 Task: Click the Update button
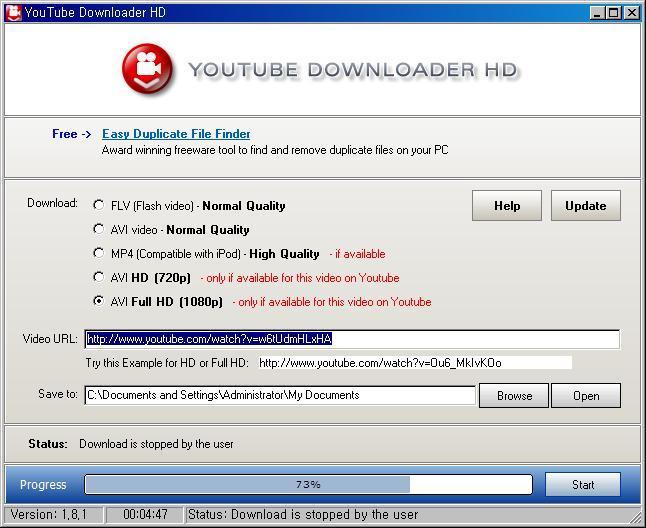click(x=585, y=206)
